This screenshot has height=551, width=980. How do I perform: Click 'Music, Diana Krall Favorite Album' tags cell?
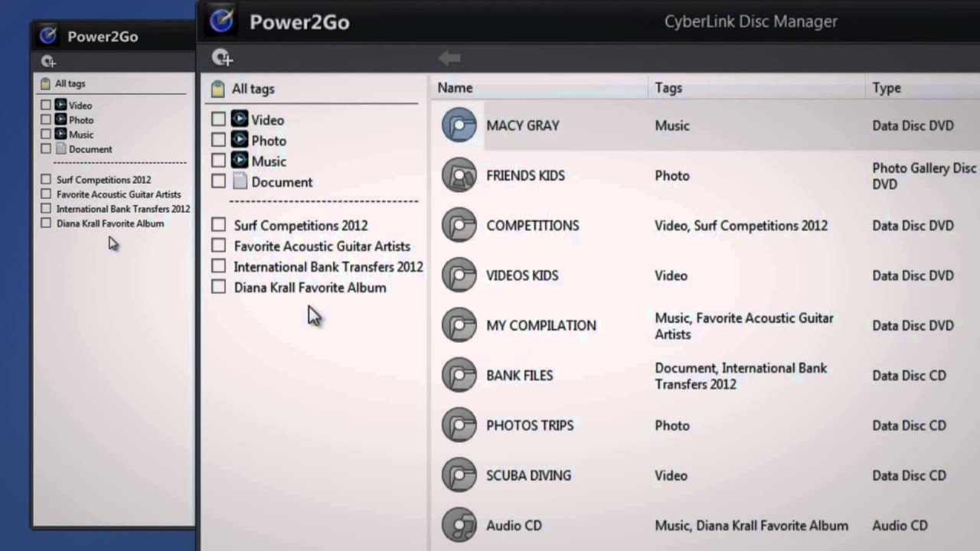click(751, 526)
